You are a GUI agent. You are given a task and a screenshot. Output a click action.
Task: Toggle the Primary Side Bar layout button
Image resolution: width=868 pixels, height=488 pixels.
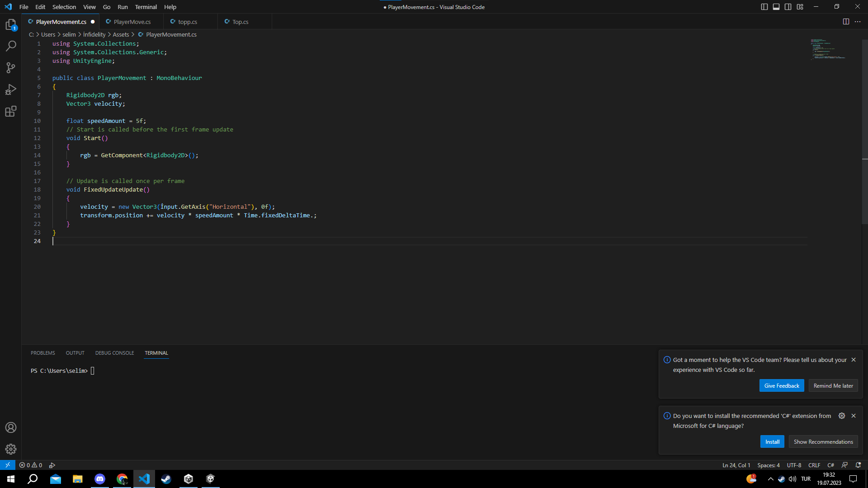tap(764, 7)
